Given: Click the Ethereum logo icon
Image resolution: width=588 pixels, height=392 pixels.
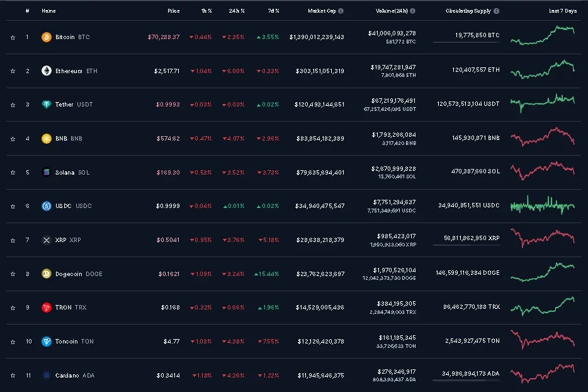Looking at the screenshot, I should [46, 71].
